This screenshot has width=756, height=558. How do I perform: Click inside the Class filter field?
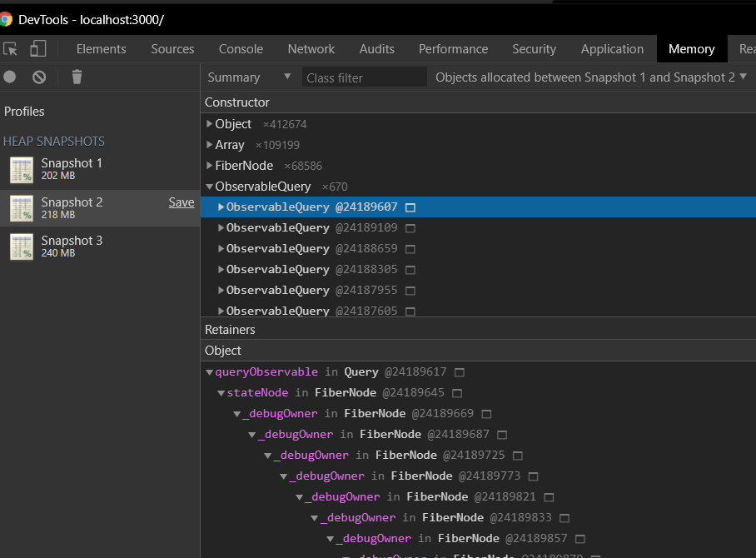tap(364, 77)
